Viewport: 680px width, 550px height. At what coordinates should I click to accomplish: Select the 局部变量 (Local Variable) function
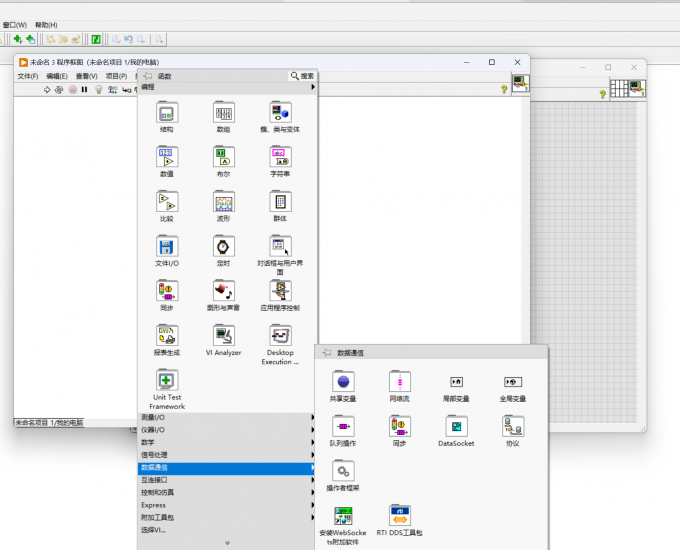(x=456, y=382)
